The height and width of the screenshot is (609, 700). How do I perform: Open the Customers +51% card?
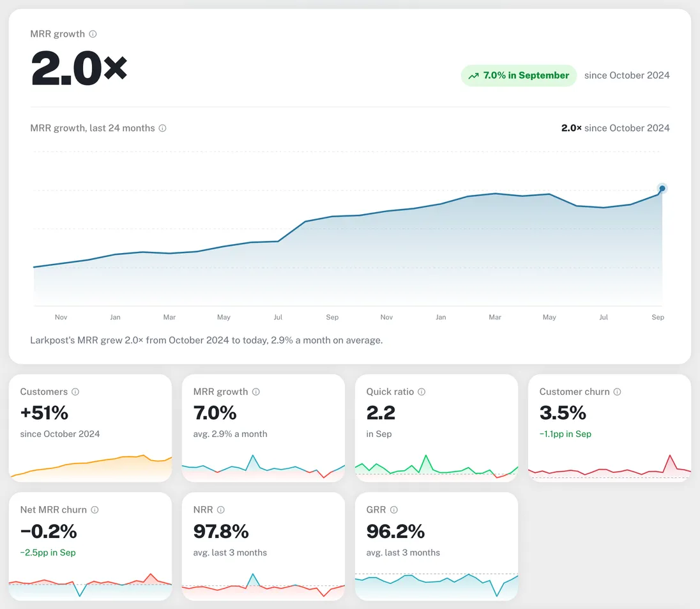pos(90,428)
